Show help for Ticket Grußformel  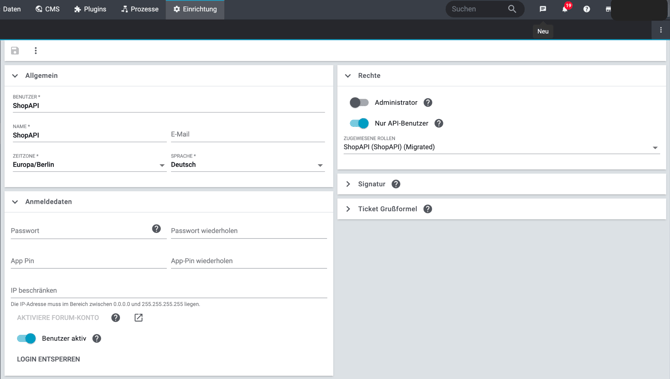428,209
